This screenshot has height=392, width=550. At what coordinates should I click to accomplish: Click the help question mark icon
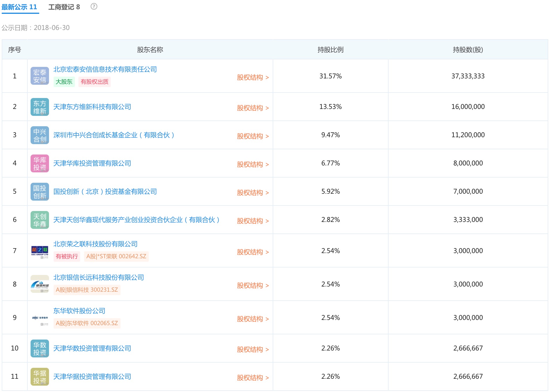(94, 6)
